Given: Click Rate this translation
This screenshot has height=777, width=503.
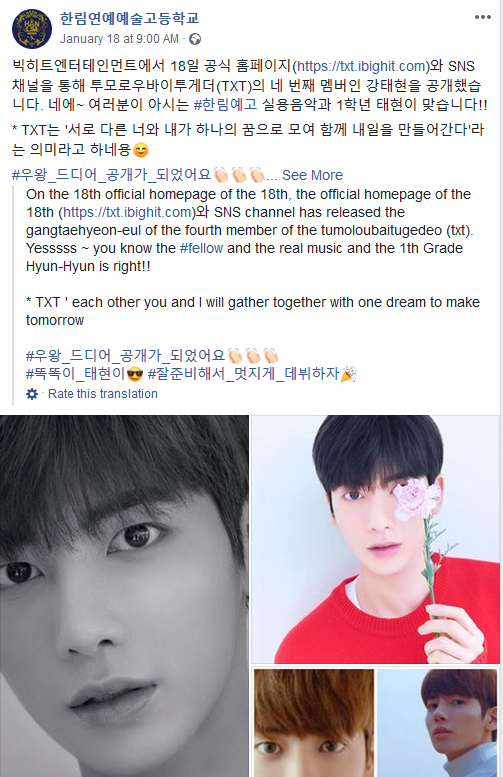Looking at the screenshot, I should pos(103,394).
